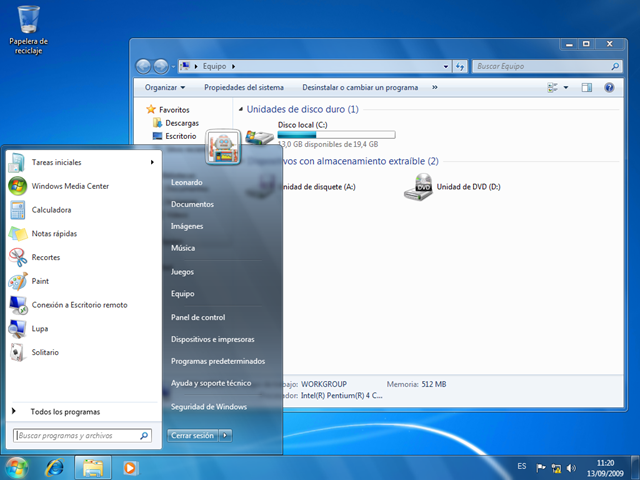Open Dispositivos e impresoras
Image resolution: width=640 pixels, height=480 pixels.
pyautogui.click(x=213, y=339)
